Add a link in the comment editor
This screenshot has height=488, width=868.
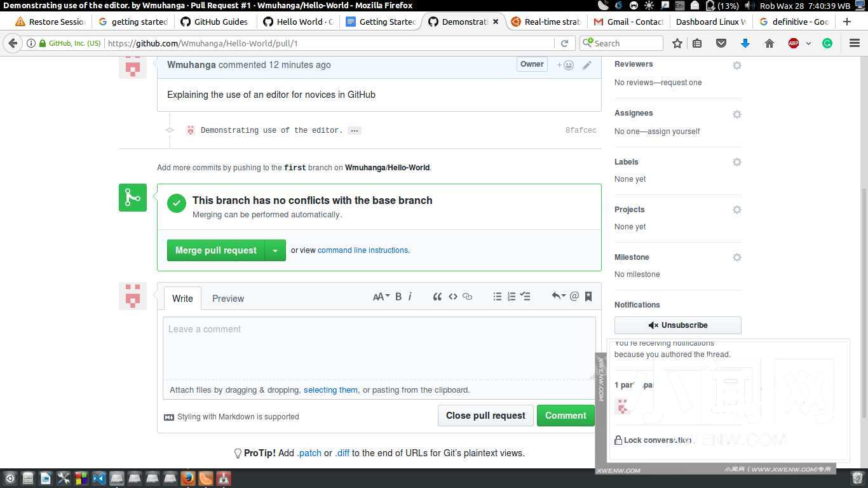pos(468,296)
